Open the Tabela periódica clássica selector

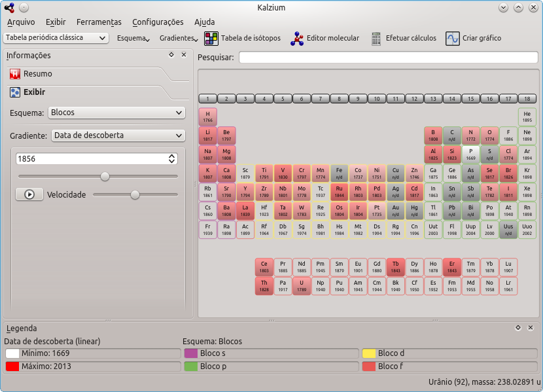pyautogui.click(x=56, y=38)
